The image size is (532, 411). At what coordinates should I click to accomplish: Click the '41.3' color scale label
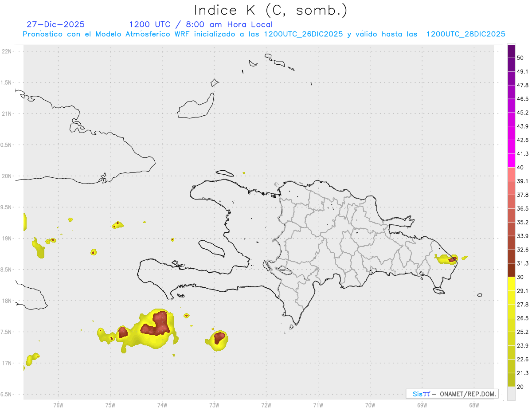pos(523,154)
